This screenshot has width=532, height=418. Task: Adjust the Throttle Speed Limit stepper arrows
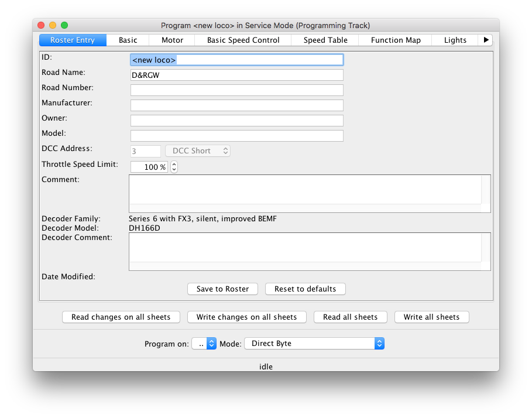pyautogui.click(x=174, y=167)
